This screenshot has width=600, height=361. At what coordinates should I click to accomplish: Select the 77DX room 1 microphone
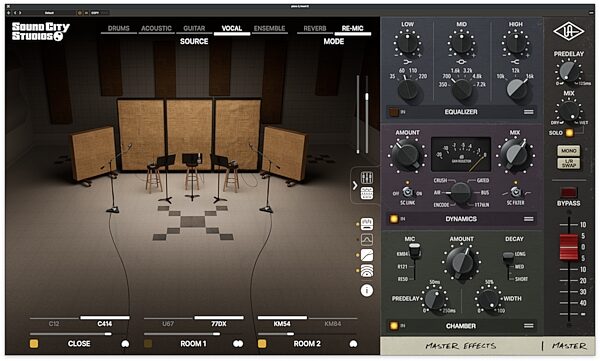point(218,324)
